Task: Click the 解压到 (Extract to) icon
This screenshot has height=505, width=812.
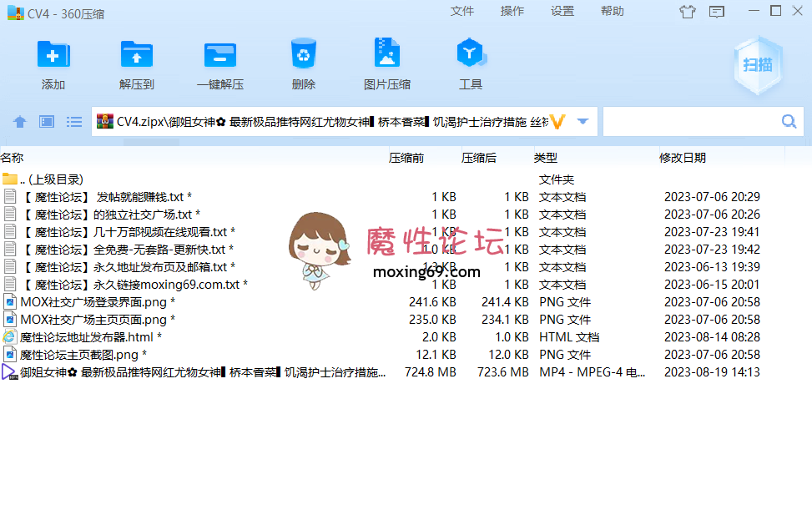Action: click(x=137, y=54)
